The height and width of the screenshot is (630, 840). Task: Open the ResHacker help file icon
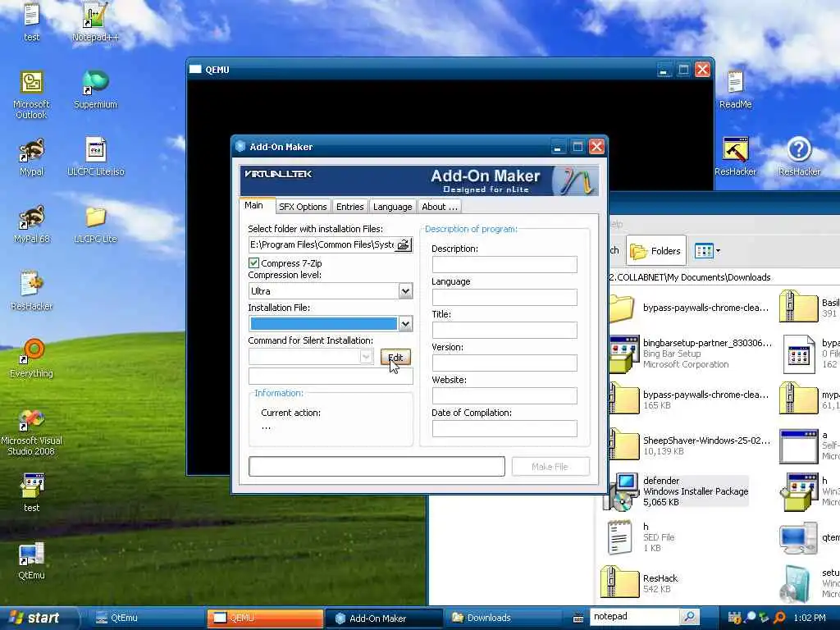(x=799, y=157)
